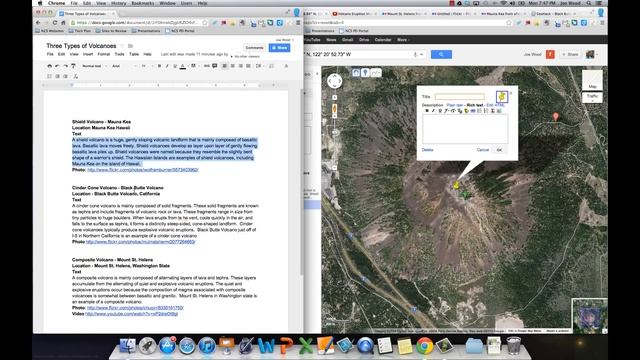The width and height of the screenshot is (640, 360).
Task: Click the Comments button in Docs
Action: 254,48
